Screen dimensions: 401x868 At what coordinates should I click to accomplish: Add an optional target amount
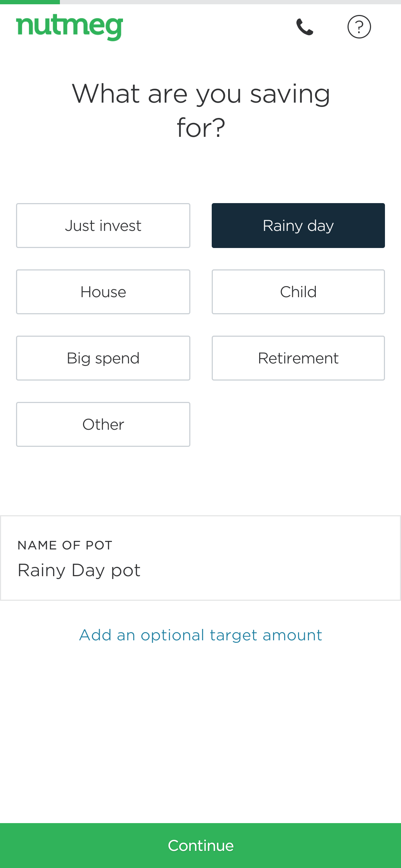[x=201, y=635]
